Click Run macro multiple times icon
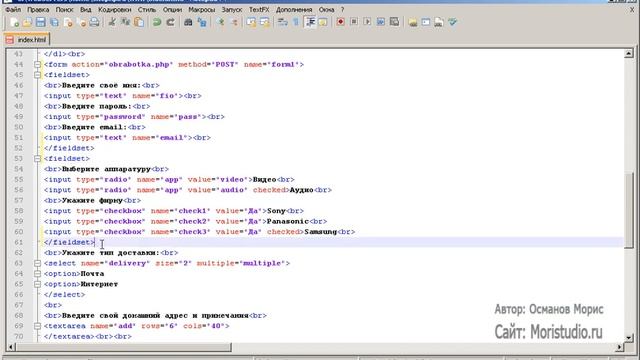Viewport: 640px width, 360px height. point(381,22)
